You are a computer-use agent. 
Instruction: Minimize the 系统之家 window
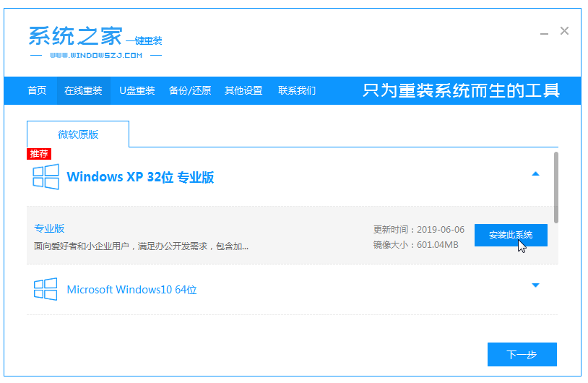coord(544,33)
